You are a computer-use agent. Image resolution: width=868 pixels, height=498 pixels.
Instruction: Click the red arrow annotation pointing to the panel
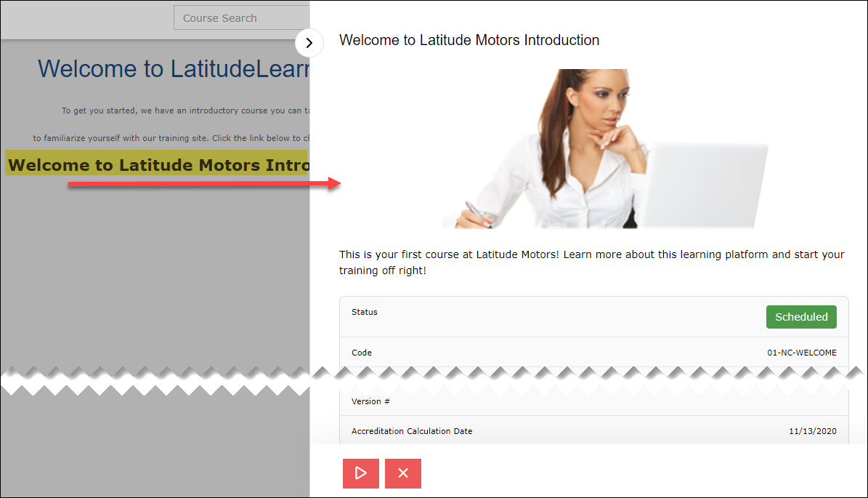tap(204, 183)
